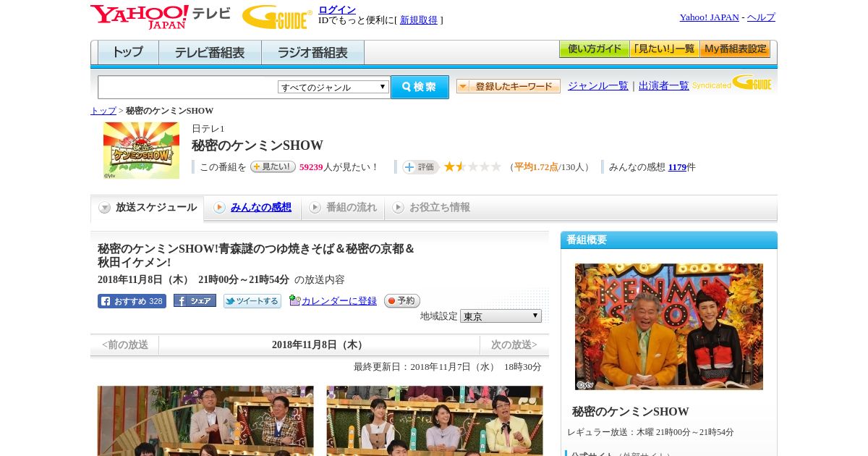
Task: Click the G-GUIDE logo in header
Action: click(277, 17)
